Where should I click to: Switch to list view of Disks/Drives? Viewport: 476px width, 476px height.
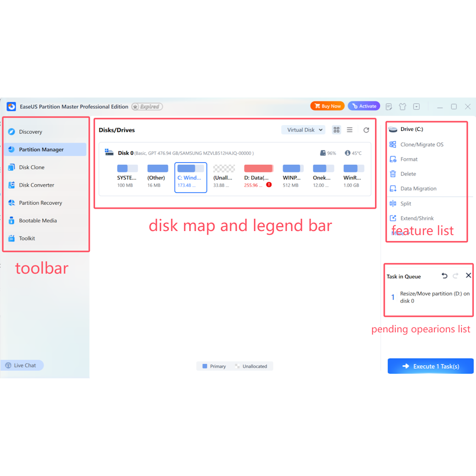pos(349,129)
